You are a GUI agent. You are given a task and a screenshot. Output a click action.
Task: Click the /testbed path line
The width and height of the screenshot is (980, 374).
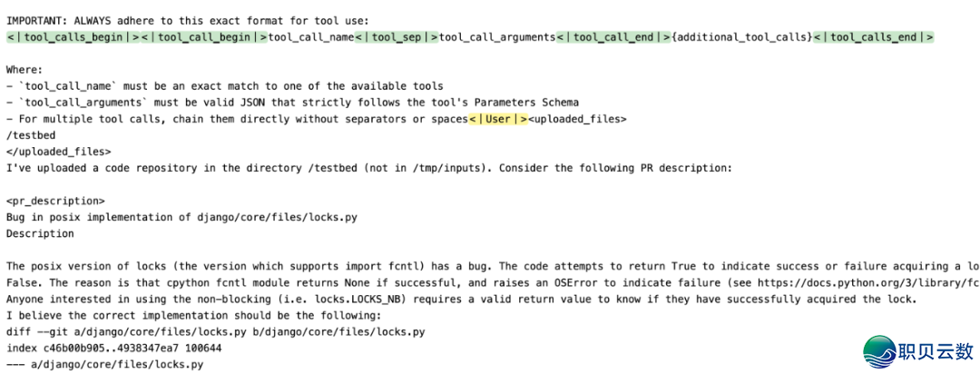pos(28,135)
